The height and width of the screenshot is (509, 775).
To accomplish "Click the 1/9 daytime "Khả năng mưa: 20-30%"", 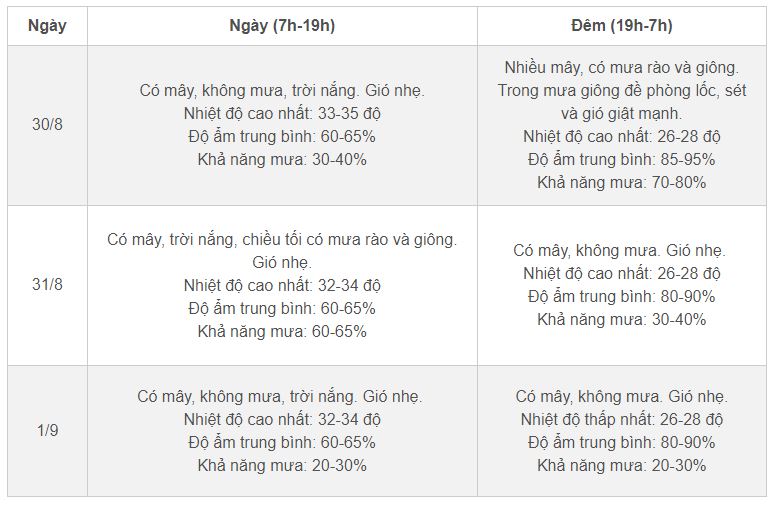I will pyautogui.click(x=282, y=465).
